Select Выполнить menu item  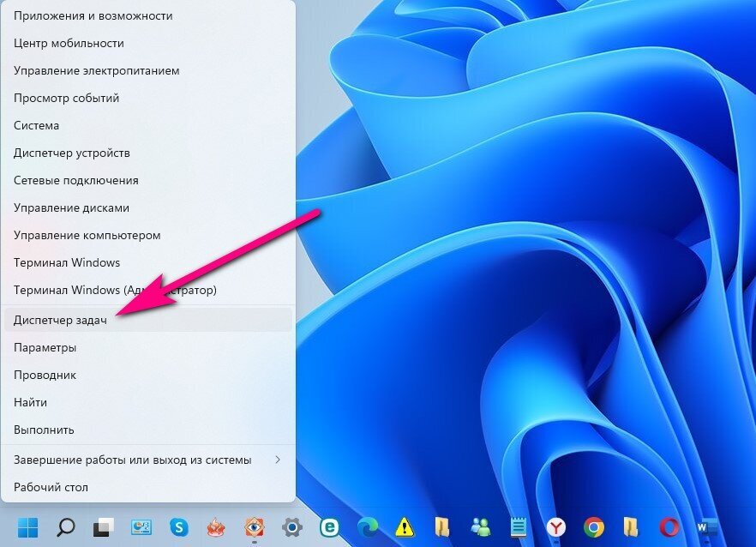click(x=147, y=430)
